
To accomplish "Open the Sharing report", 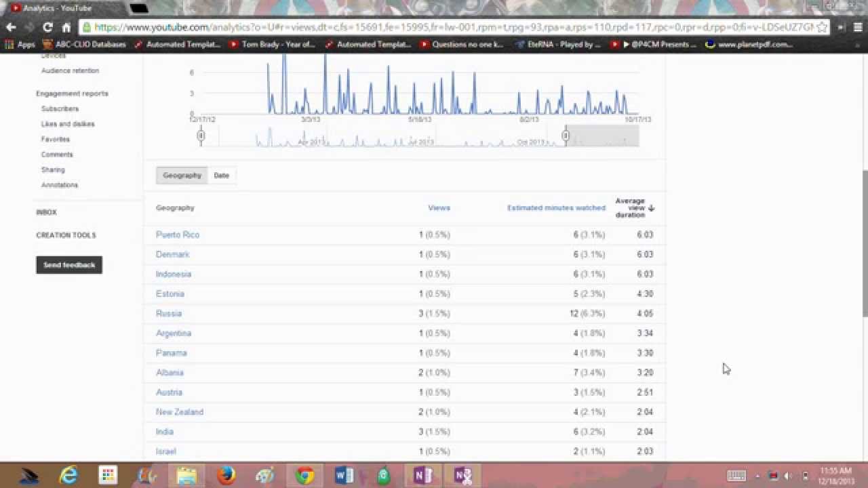I will click(x=53, y=169).
